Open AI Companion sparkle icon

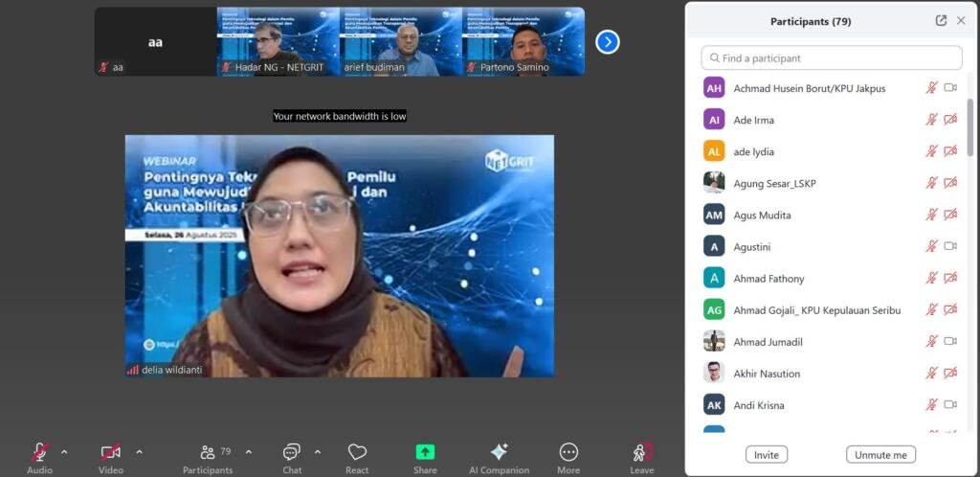click(499, 453)
